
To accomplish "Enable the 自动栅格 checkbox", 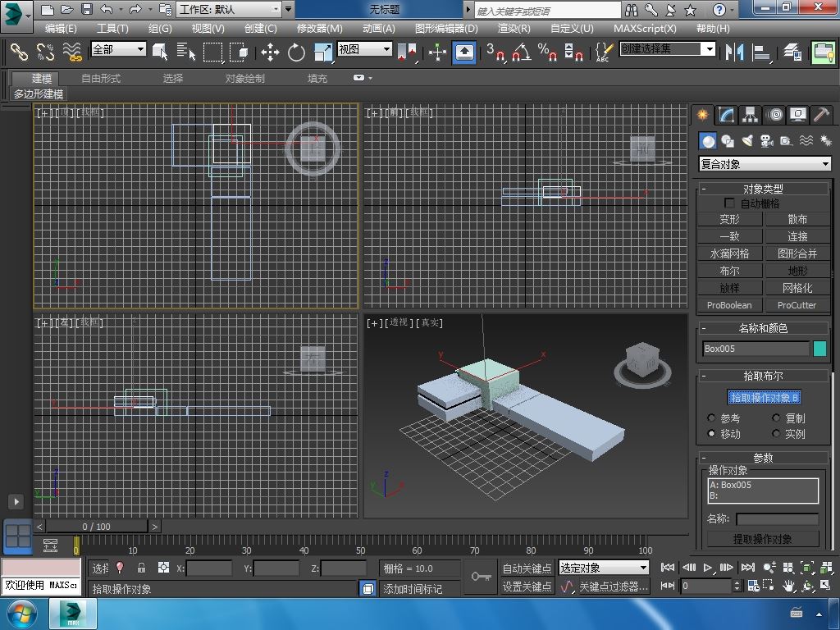I will coord(729,203).
